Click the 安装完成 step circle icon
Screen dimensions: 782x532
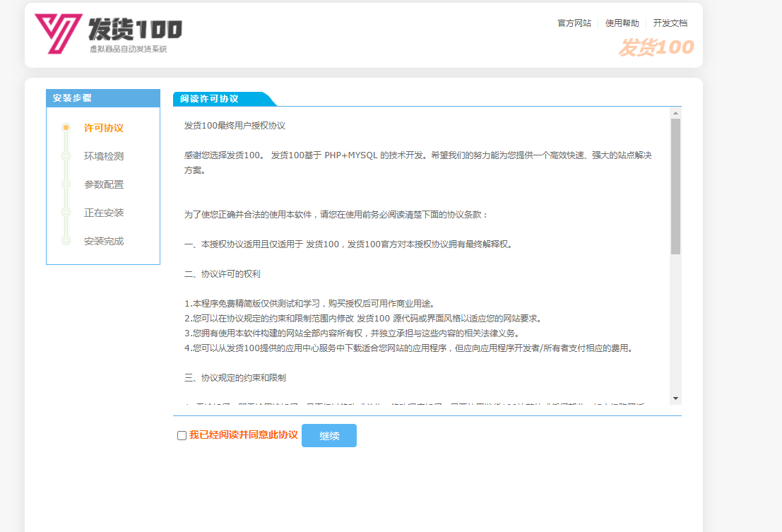point(66,241)
